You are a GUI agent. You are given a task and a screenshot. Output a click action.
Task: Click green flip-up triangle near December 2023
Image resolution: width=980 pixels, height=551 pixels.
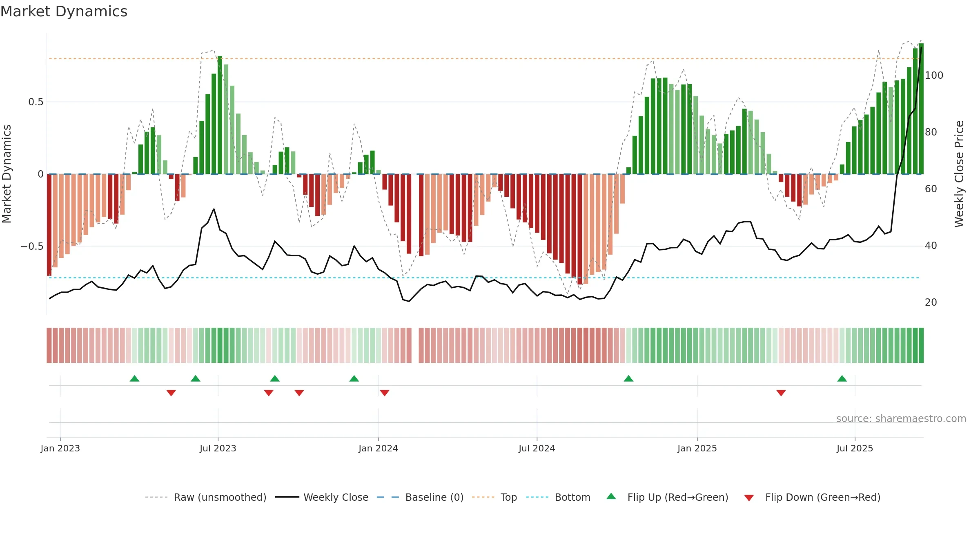tap(354, 378)
